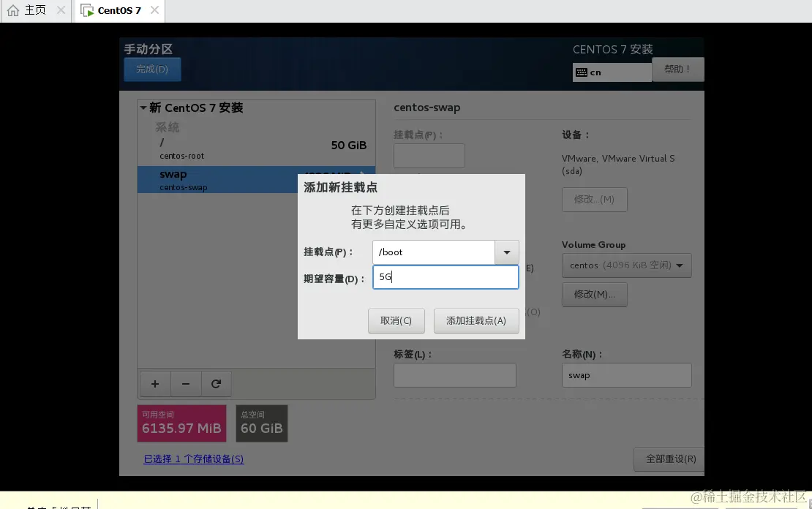Screen dimensions: 812x509
Task: Click the background 挂载点(P) input field
Action: point(429,156)
